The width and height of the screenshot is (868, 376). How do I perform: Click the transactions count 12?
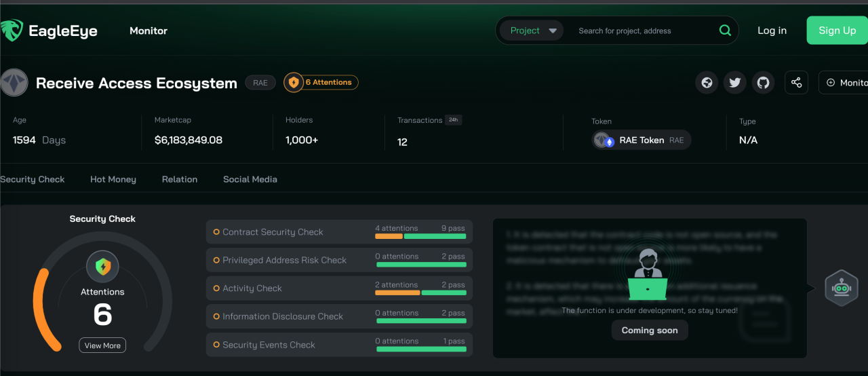click(402, 142)
